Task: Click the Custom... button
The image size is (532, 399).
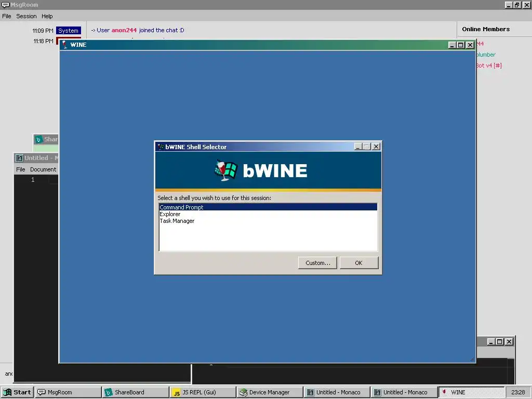Action: click(x=317, y=263)
